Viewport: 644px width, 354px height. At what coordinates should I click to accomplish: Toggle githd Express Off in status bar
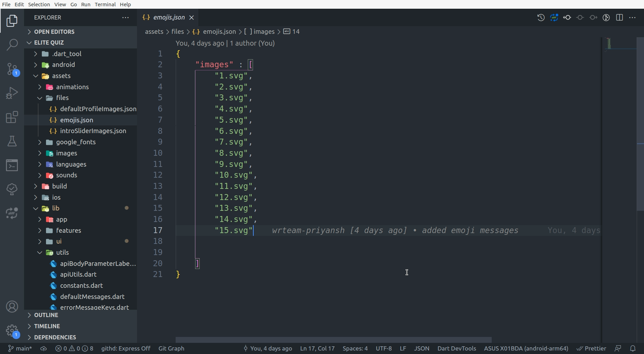click(x=125, y=348)
